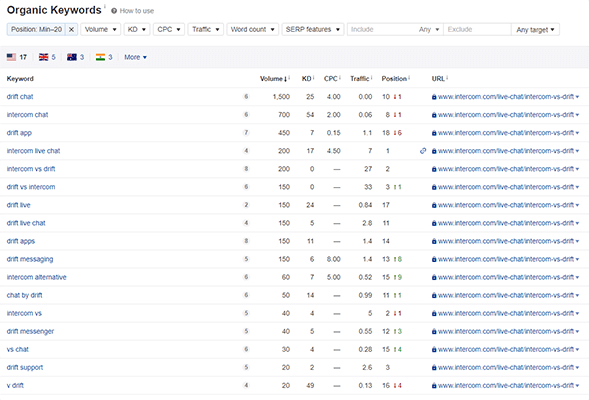Click KD value 54 in intercom chat row

pos(310,115)
